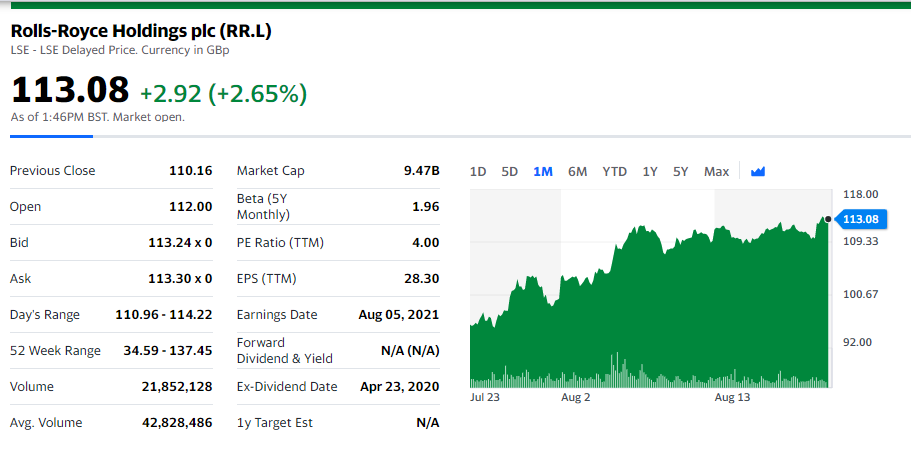This screenshot has width=911, height=452.
Task: Click the Bid value 113.24 x 0
Action: coord(180,243)
